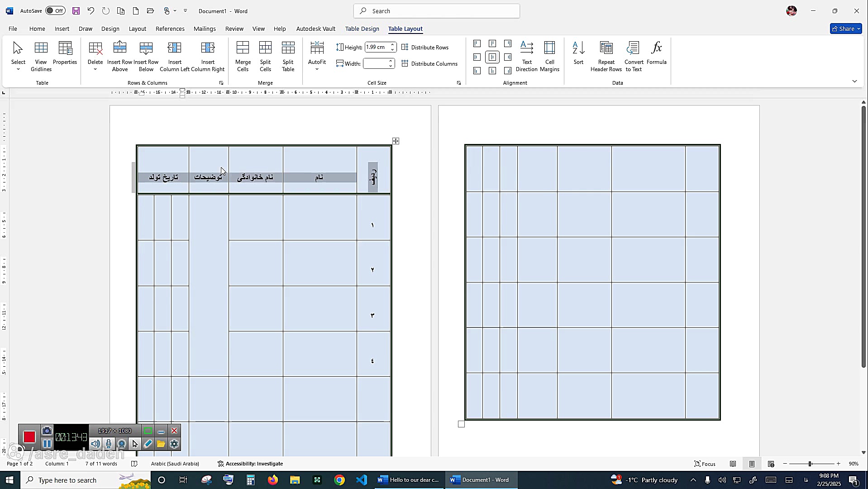Click Convert to Text
The height and width of the screenshot is (489, 868).
pyautogui.click(x=634, y=57)
